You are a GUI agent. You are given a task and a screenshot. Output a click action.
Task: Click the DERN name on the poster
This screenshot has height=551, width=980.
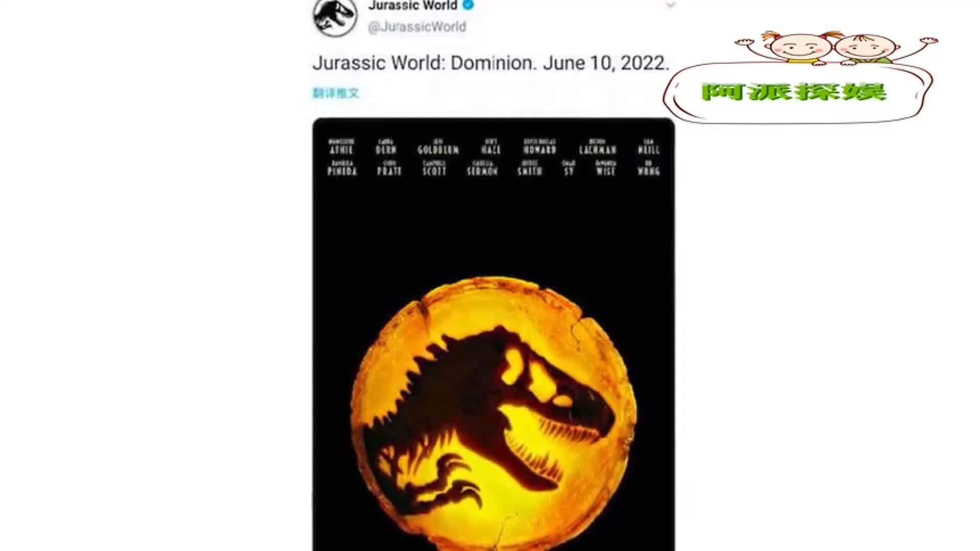386,149
